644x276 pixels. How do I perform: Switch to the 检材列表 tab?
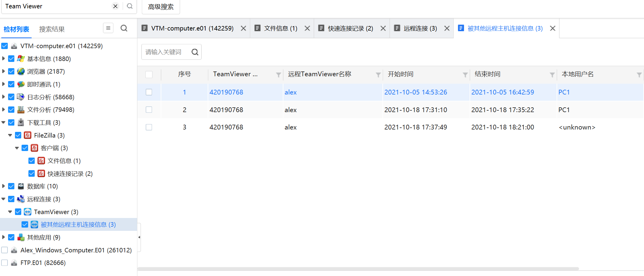click(x=16, y=29)
